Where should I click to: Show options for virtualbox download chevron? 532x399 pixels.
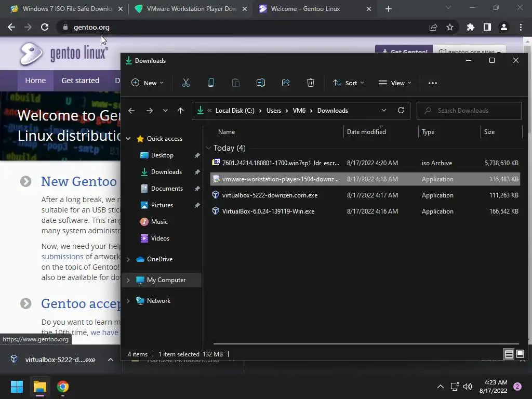click(111, 360)
